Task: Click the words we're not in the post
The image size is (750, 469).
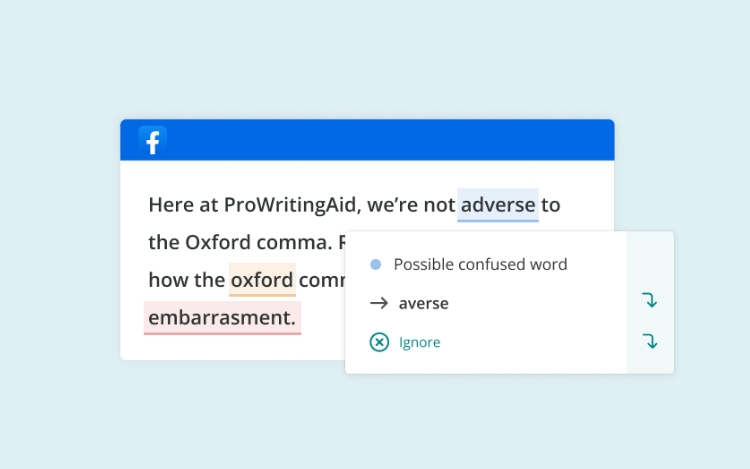Action: pyautogui.click(x=411, y=205)
